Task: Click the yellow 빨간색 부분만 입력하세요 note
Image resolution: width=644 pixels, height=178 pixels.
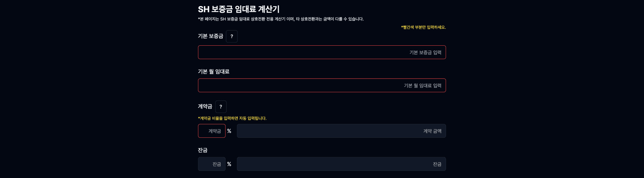Action: 423,27
